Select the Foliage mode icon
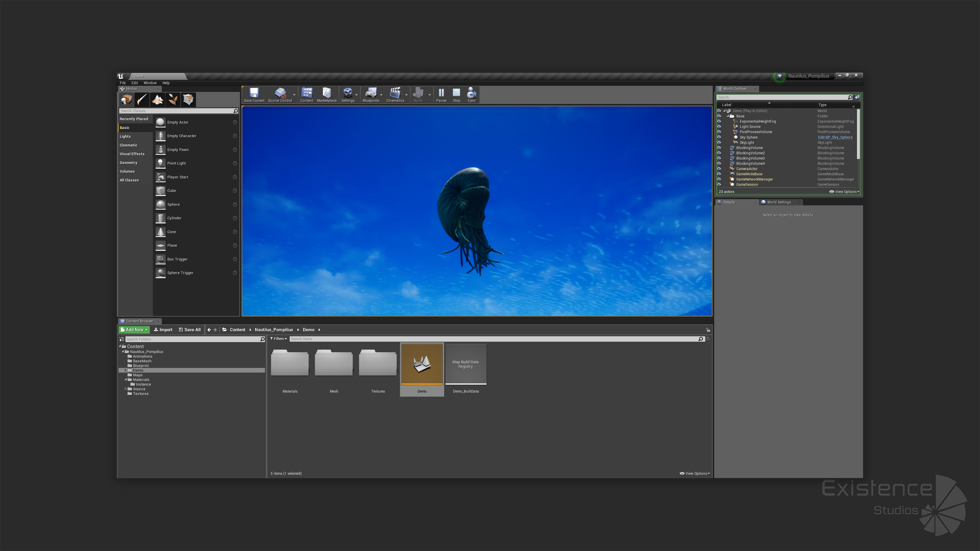The height and width of the screenshot is (551, 980). click(x=173, y=100)
